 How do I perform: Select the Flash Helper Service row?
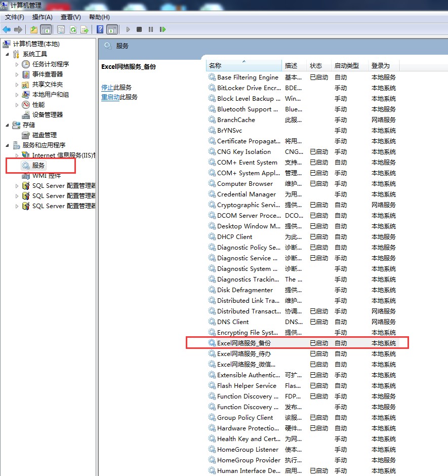click(303, 385)
